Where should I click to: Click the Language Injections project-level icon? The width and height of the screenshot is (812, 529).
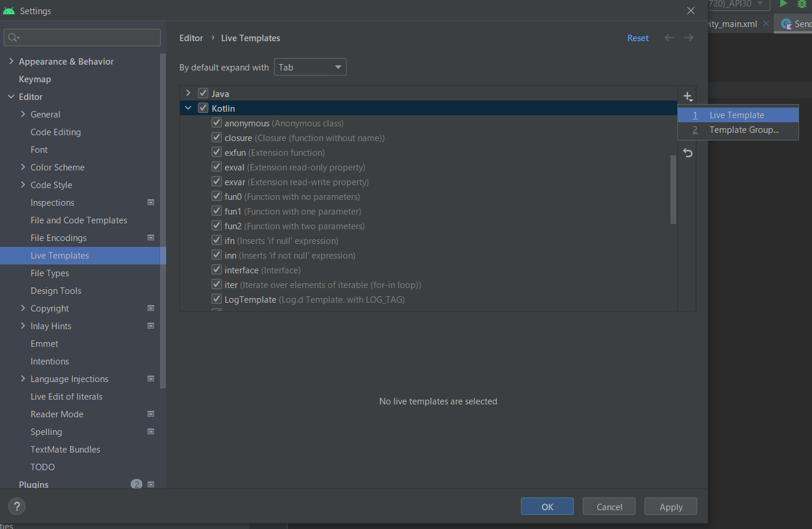151,379
